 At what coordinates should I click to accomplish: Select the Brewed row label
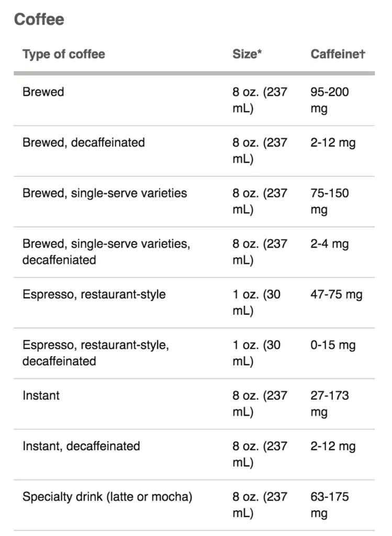pos(43,92)
